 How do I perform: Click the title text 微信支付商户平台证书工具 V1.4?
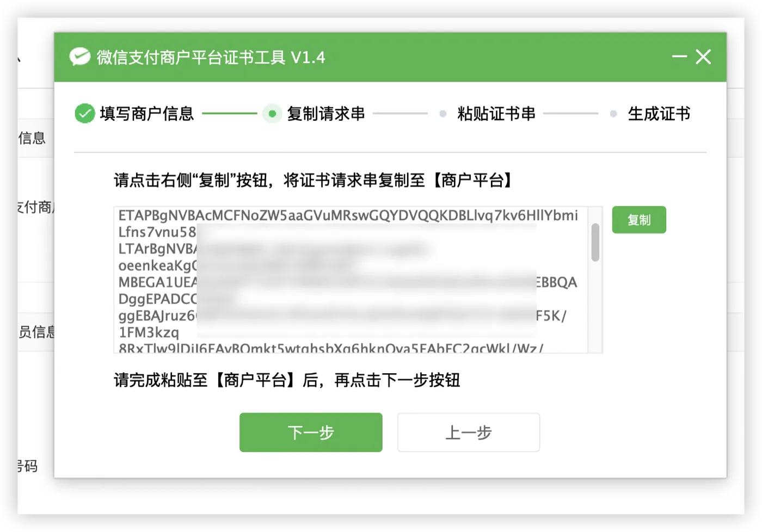click(211, 57)
